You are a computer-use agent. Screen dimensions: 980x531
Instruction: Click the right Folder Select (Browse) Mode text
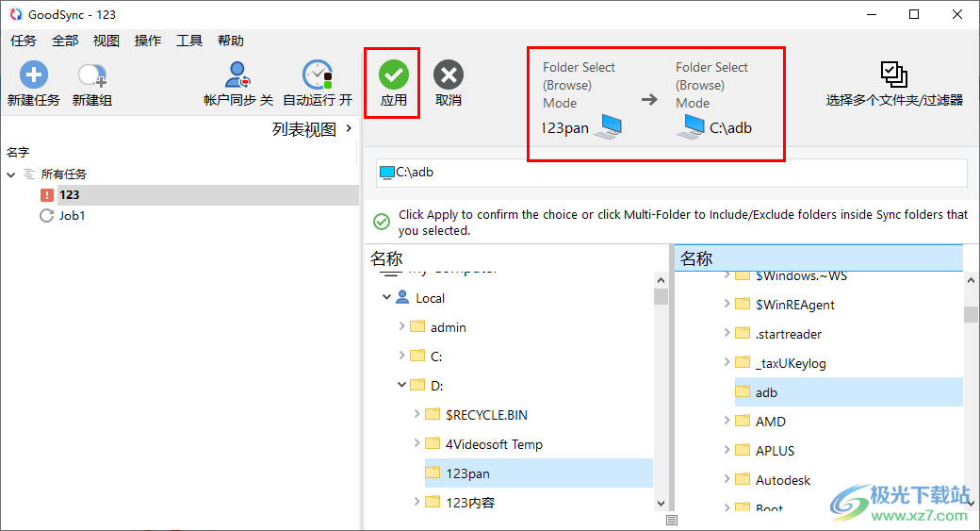point(711,85)
